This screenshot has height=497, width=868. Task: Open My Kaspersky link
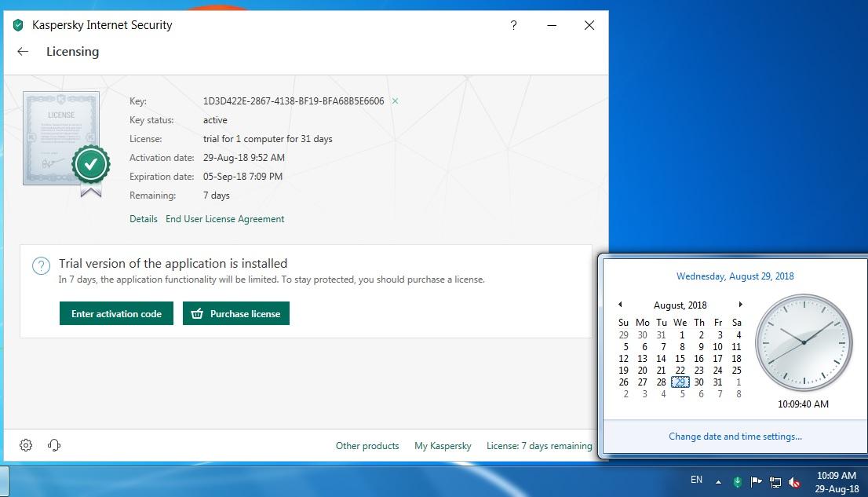click(x=443, y=445)
